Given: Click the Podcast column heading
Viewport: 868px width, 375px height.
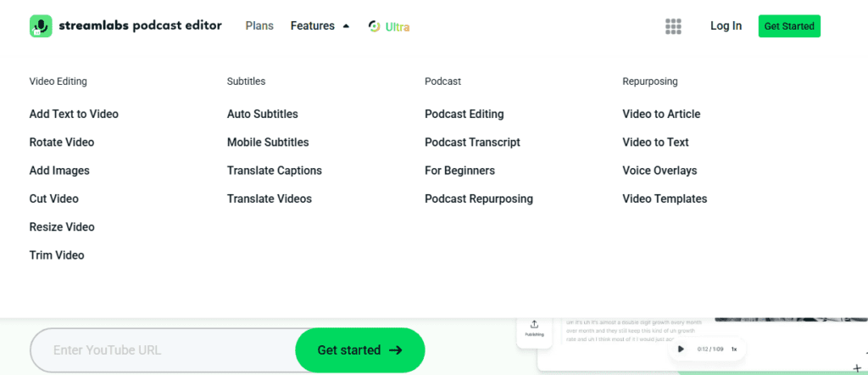Looking at the screenshot, I should (x=442, y=81).
